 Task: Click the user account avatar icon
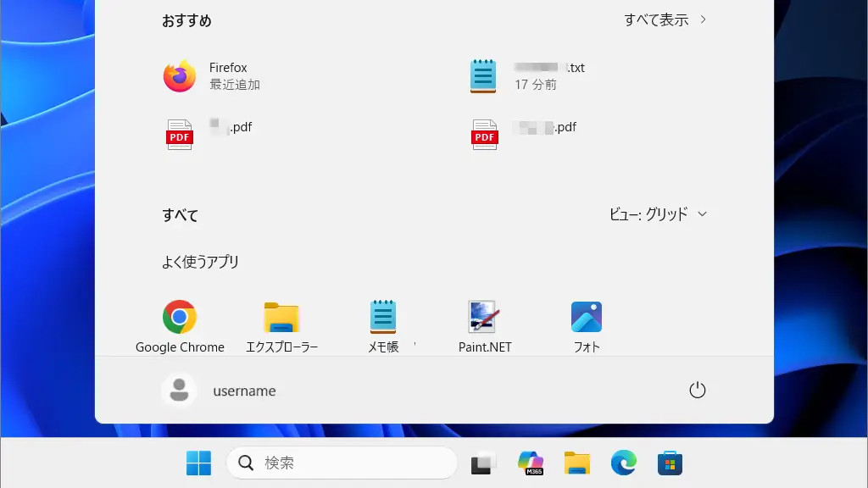(x=179, y=391)
